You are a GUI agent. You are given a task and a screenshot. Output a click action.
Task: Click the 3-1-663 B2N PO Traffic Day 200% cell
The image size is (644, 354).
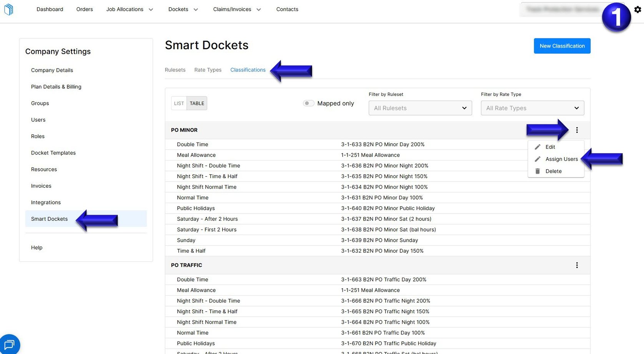click(384, 280)
